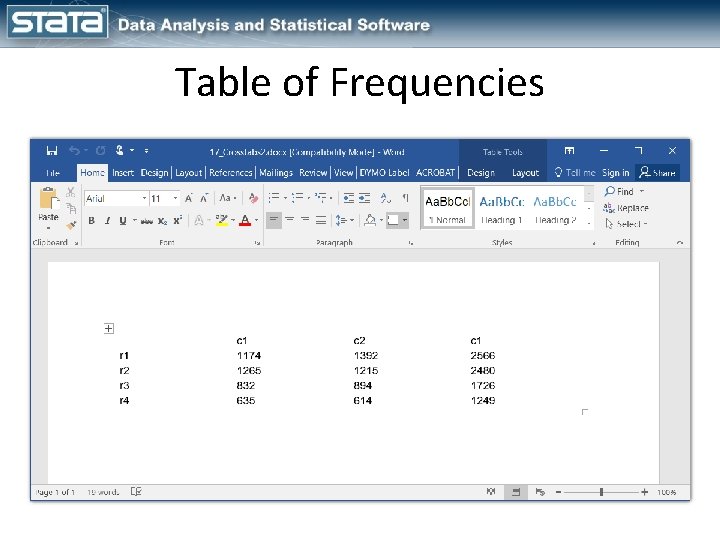720x540 pixels.
Task: Switch to Web Layout view
Action: point(540,492)
